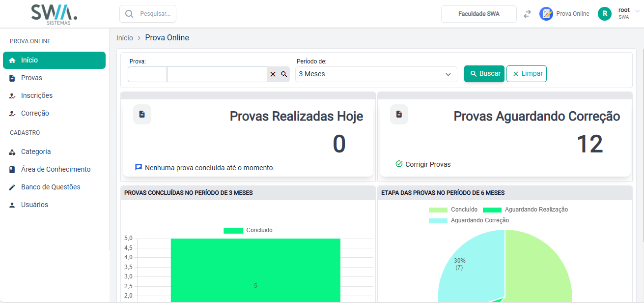Click the person-edit icon beside Correção
Image resolution: width=644 pixels, height=303 pixels.
[12, 114]
